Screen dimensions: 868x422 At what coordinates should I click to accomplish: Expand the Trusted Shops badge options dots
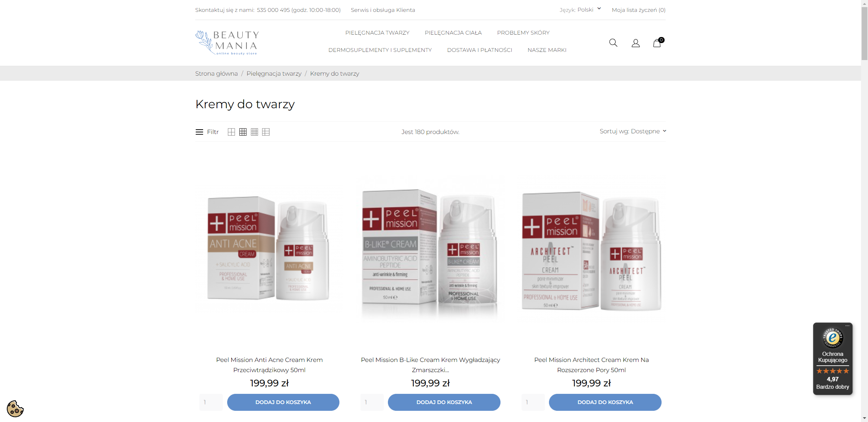pyautogui.click(x=847, y=326)
